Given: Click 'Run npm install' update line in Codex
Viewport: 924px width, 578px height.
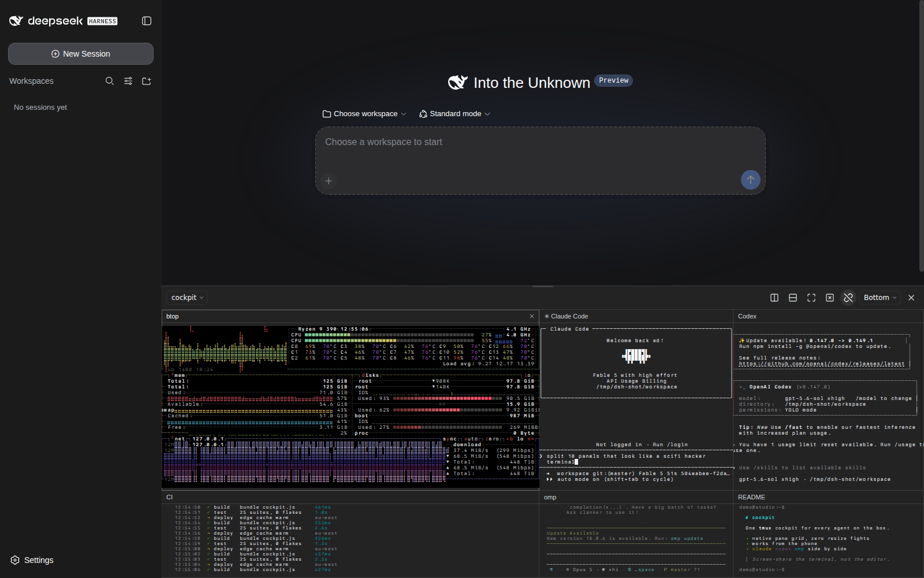Looking at the screenshot, I should 815,346.
